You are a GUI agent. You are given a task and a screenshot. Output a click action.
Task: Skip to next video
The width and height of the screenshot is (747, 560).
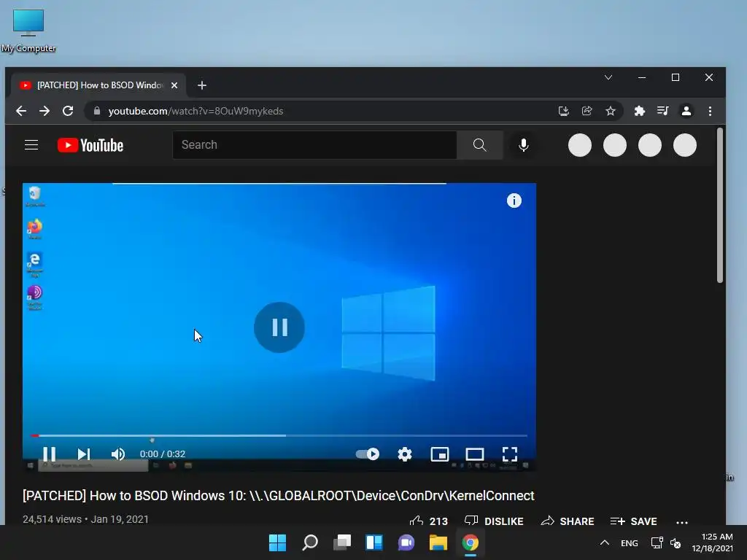[x=84, y=454]
